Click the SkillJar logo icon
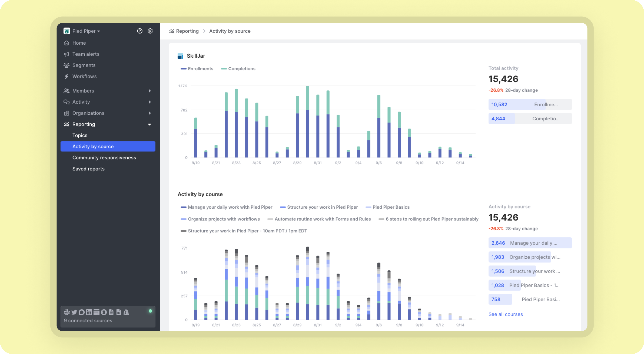The width and height of the screenshot is (644, 354). click(180, 56)
